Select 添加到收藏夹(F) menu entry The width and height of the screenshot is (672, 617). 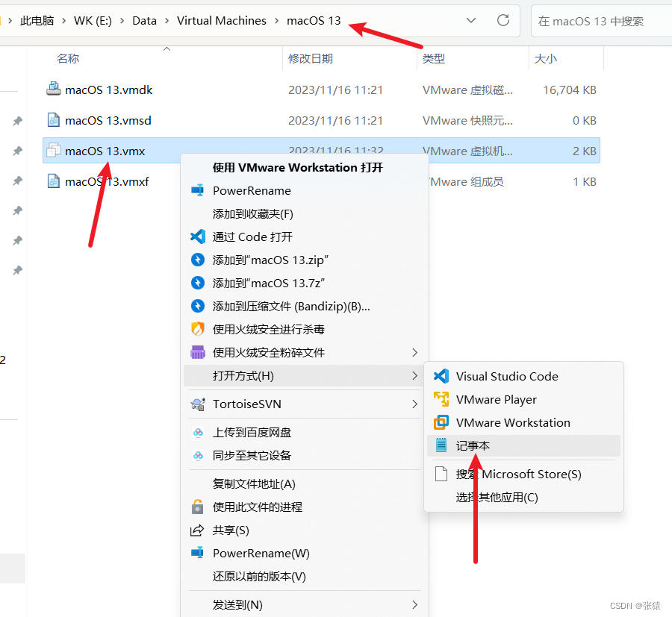(253, 213)
